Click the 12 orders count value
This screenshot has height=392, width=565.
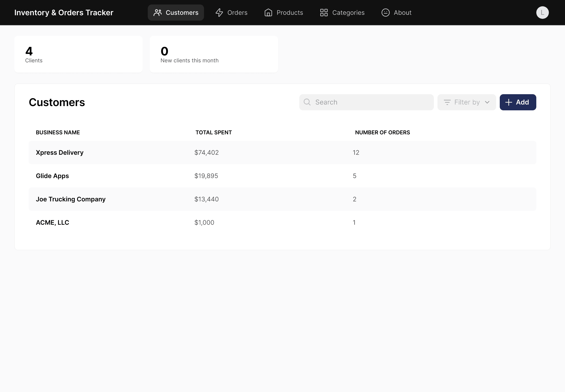pos(356,152)
